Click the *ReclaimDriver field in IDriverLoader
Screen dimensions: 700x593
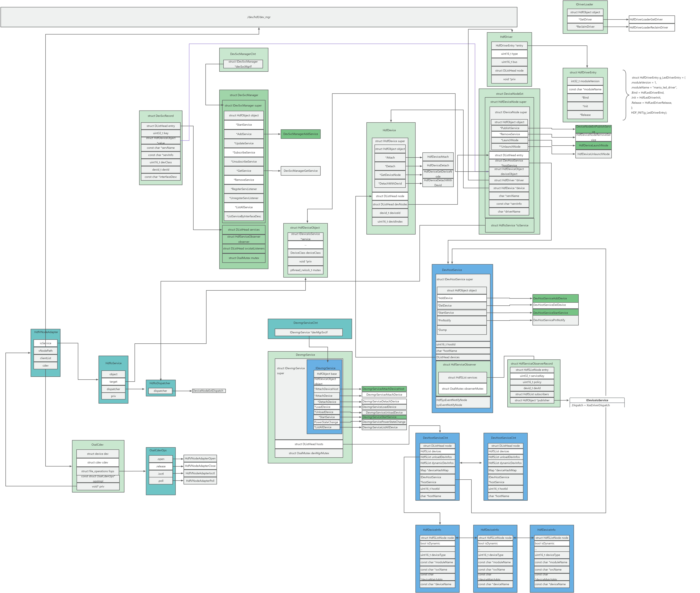585,27
